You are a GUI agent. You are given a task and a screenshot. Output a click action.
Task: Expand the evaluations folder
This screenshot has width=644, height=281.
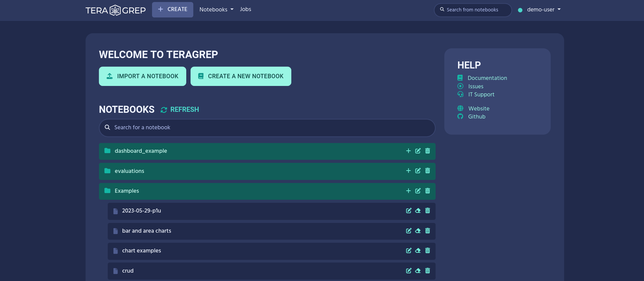click(x=130, y=171)
